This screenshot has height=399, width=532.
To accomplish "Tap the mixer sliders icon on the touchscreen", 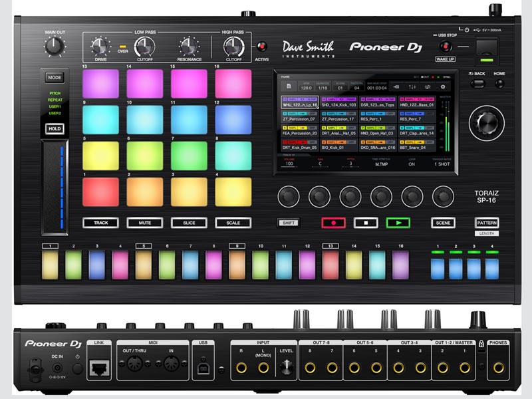I will point(412,86).
